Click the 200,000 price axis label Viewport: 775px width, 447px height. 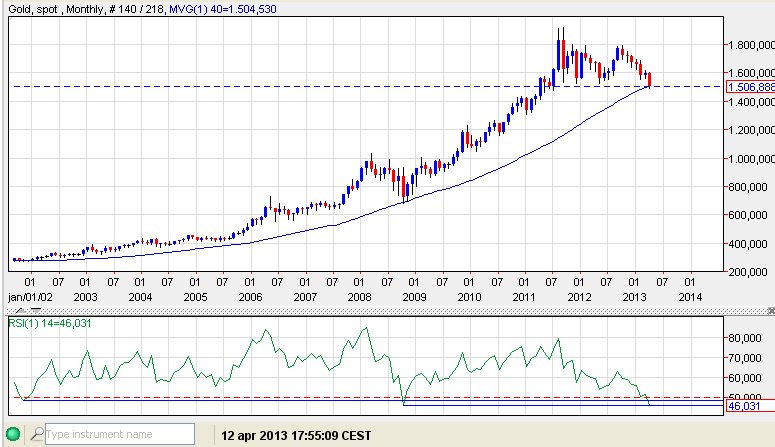[748, 272]
